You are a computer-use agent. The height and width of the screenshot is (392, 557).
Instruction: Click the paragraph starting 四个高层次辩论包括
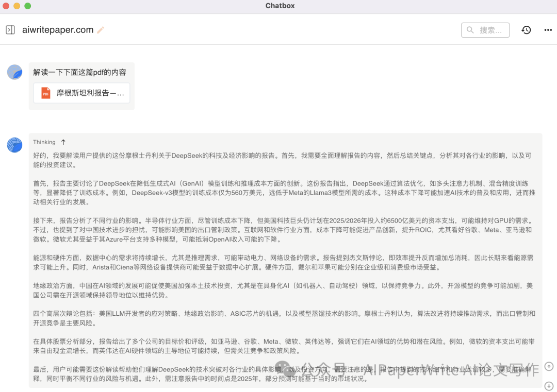[x=284, y=318]
